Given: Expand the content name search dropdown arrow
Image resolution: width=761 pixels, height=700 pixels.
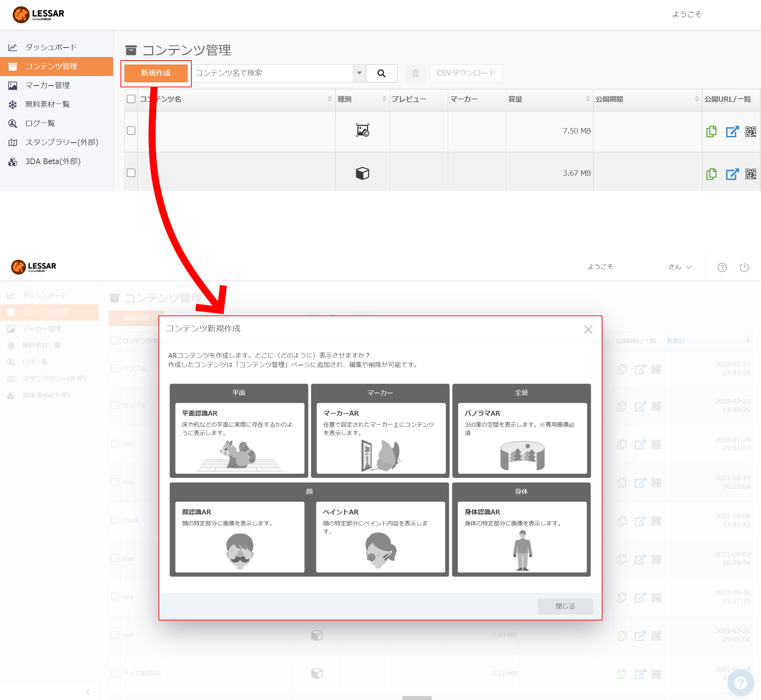Looking at the screenshot, I should tap(359, 73).
